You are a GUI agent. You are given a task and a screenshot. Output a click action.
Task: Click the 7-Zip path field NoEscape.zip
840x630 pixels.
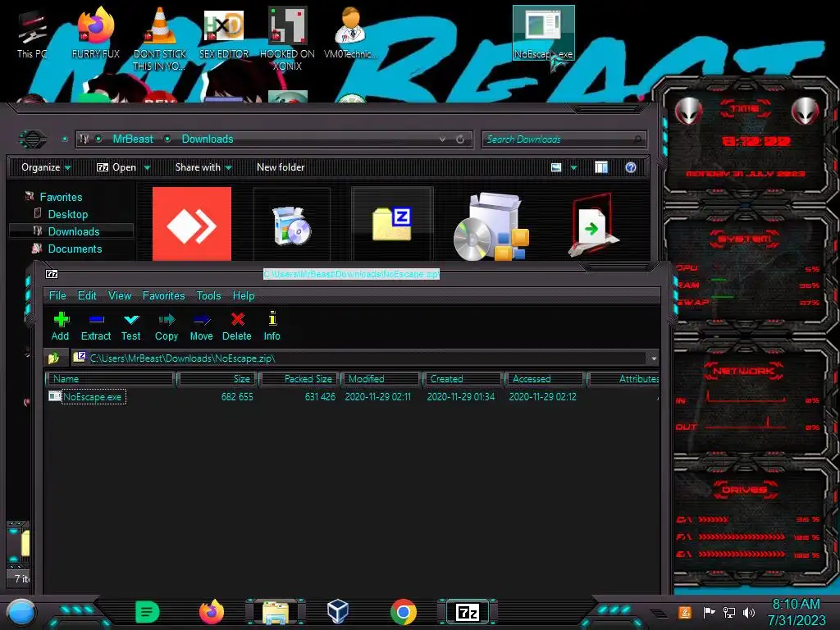click(364, 358)
